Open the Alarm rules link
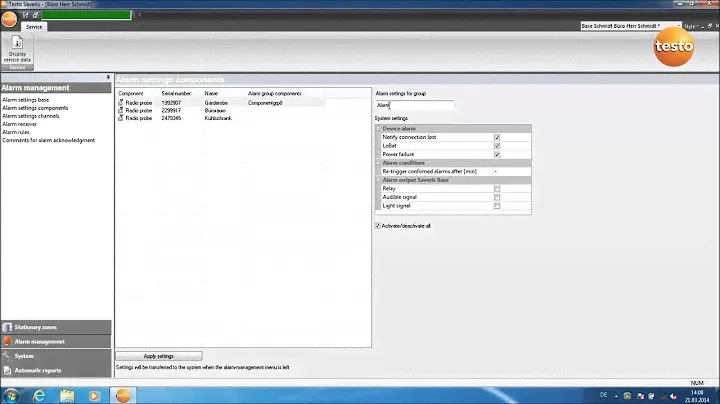This screenshot has width=720, height=404. point(16,132)
